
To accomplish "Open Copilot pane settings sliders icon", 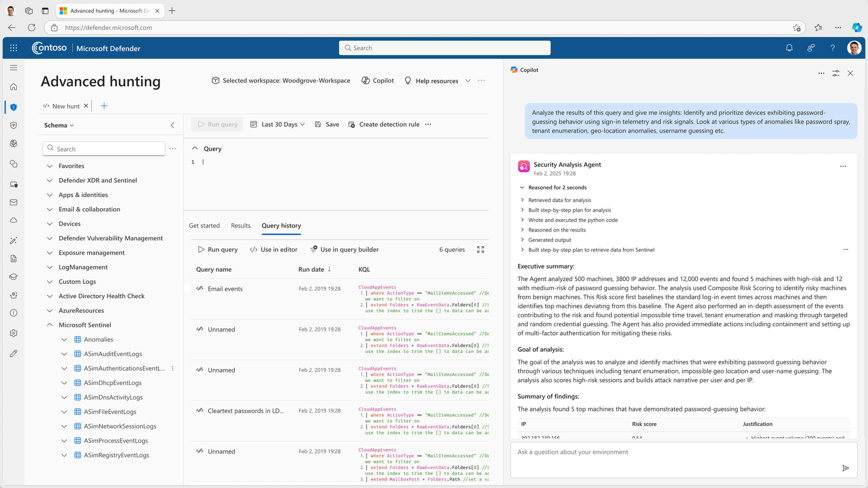I will tap(836, 73).
